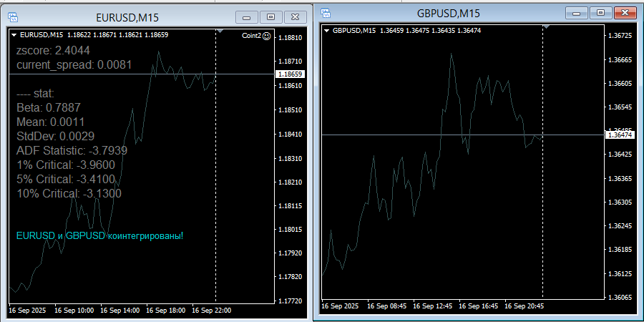The height and width of the screenshot is (322, 644).
Task: Click the Mean: 0.0011 value
Action: [51, 122]
